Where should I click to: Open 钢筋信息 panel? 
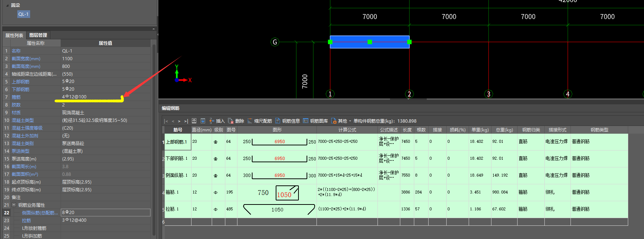pos(287,121)
